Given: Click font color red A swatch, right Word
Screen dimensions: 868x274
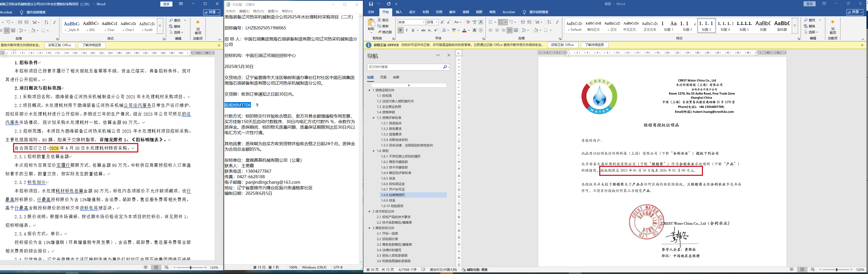Looking at the screenshot, I should pyautogui.click(x=464, y=30).
